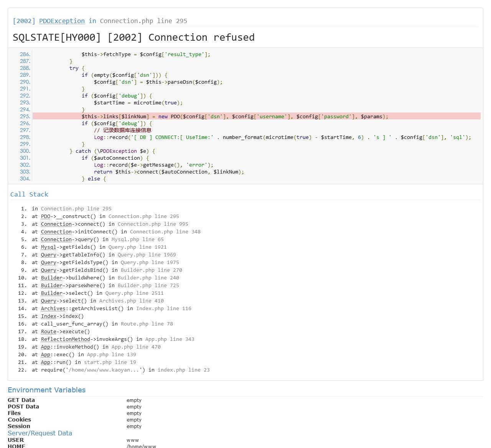Image resolution: width=491 pixels, height=448 pixels.
Task: Click the 'Environment Variables' heading
Action: point(46,390)
